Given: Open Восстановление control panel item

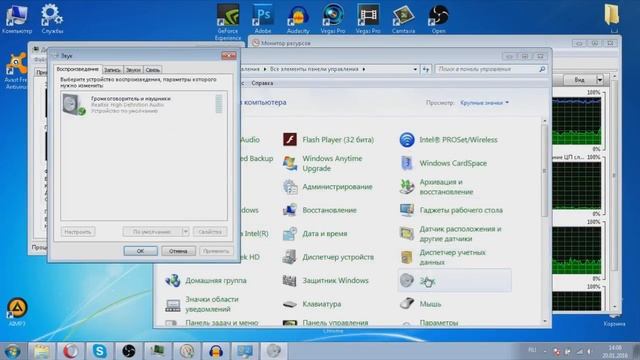Looking at the screenshot, I should coord(320,210).
